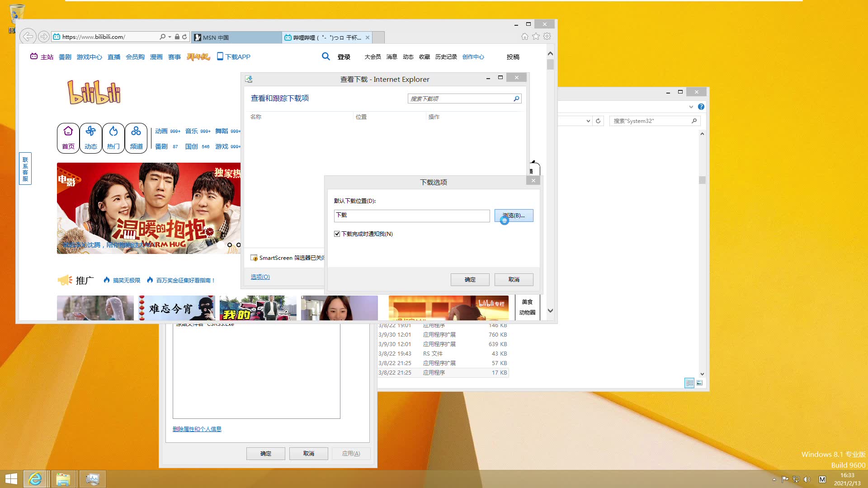Click the settings gear icon in IE toolbar

click(x=547, y=37)
